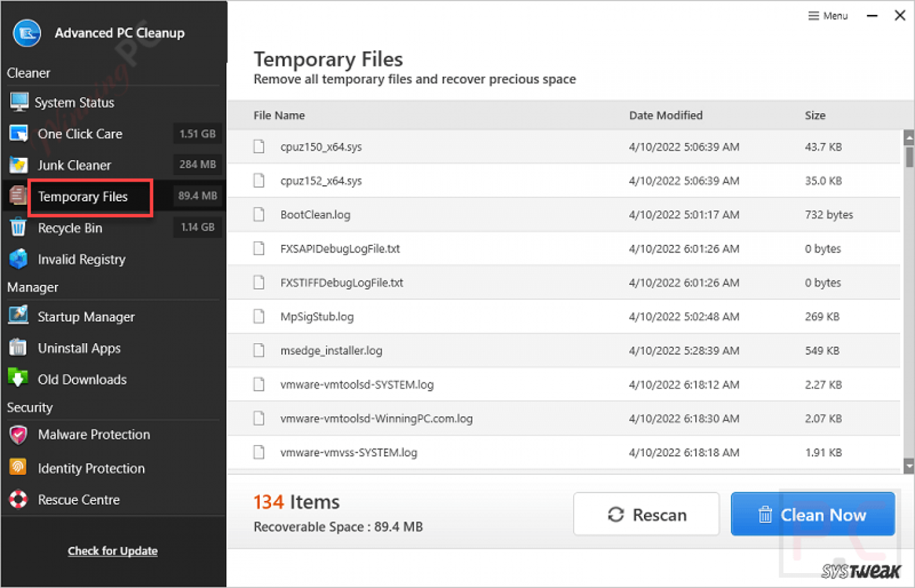The image size is (915, 588).
Task: Sort by the File Name column header
Action: [x=279, y=116]
